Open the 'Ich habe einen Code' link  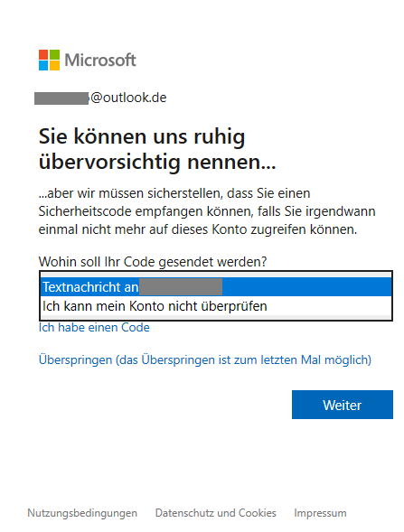pos(94,327)
